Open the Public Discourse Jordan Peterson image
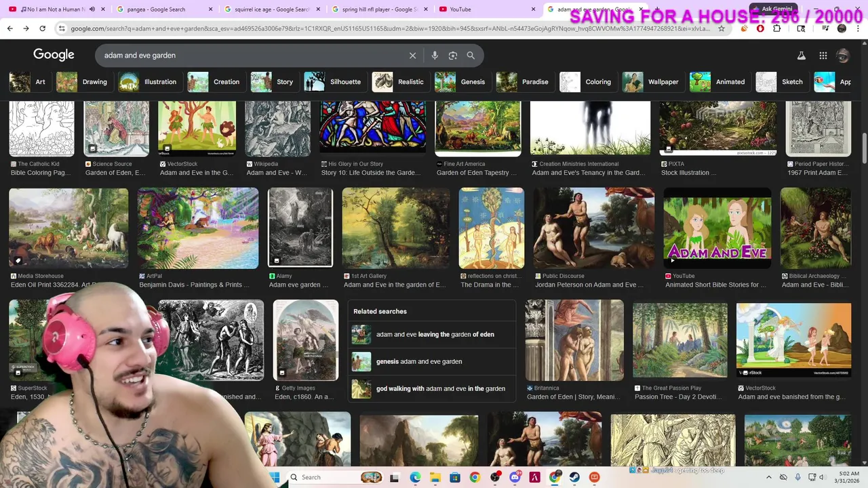Screen dimensions: 868x488 pyautogui.click(x=594, y=228)
